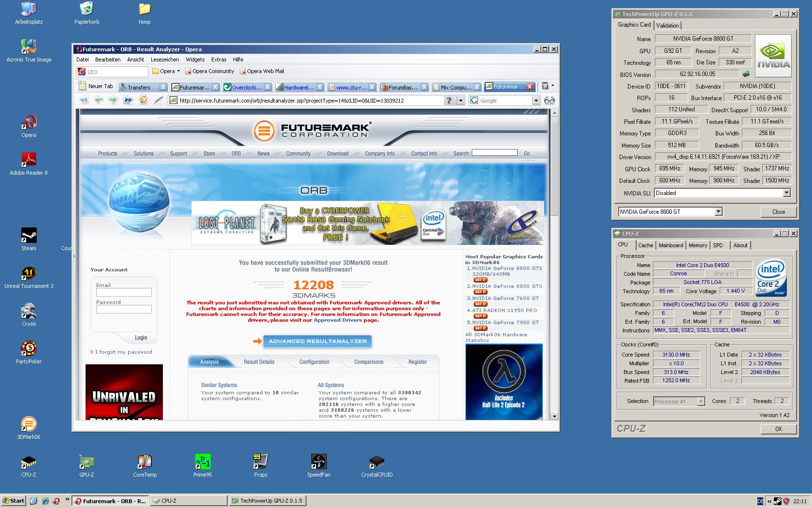
Task: Click Opera's fast forward button
Action: [x=128, y=100]
